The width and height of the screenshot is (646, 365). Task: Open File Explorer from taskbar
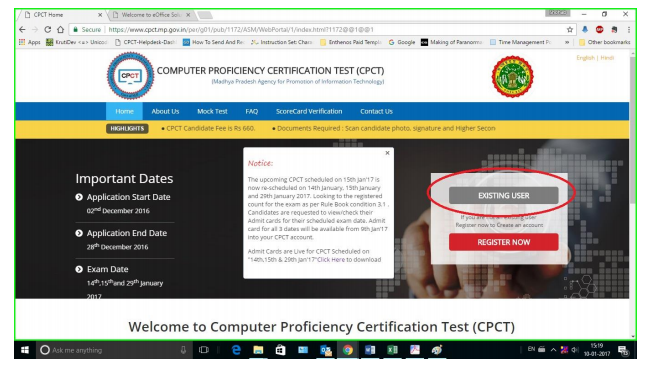(x=258, y=350)
